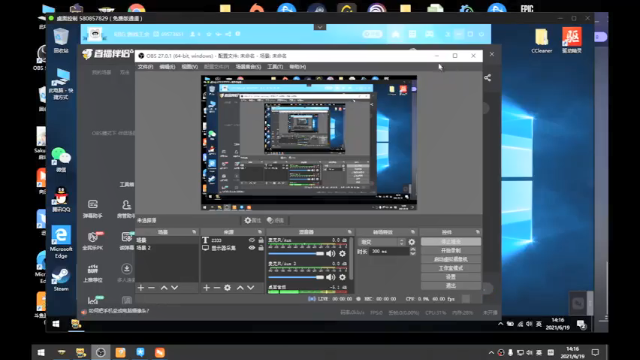Mute the 麦克风/Aux channel
640x360 pixels.
click(331, 253)
